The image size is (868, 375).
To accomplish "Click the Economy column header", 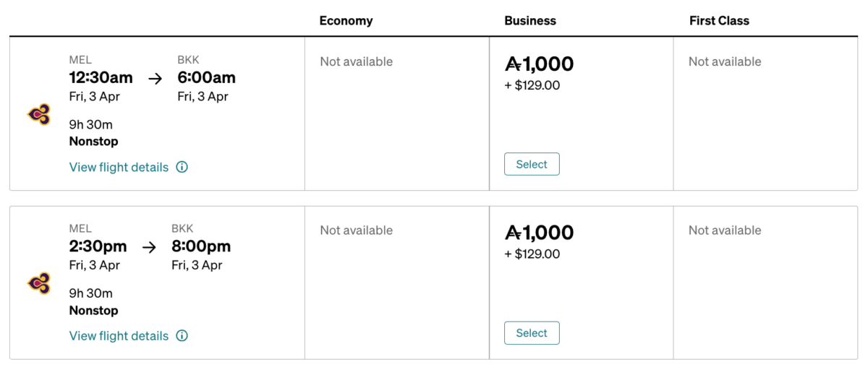I will (x=346, y=21).
